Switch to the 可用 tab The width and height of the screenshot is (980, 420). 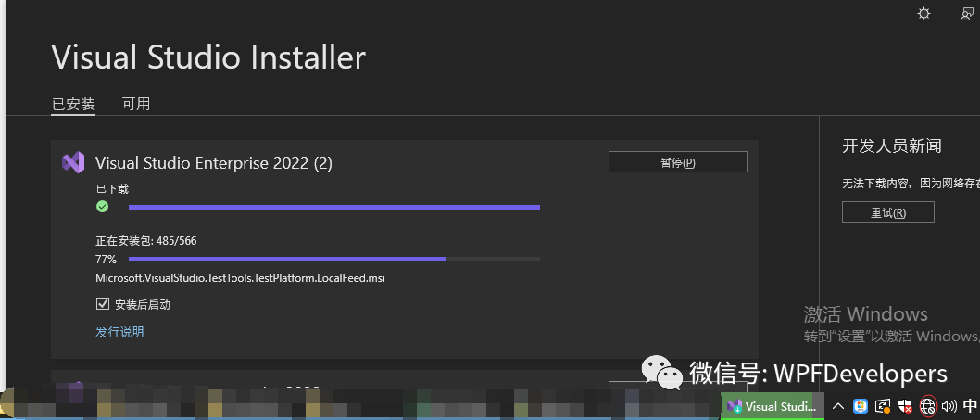[x=136, y=103]
